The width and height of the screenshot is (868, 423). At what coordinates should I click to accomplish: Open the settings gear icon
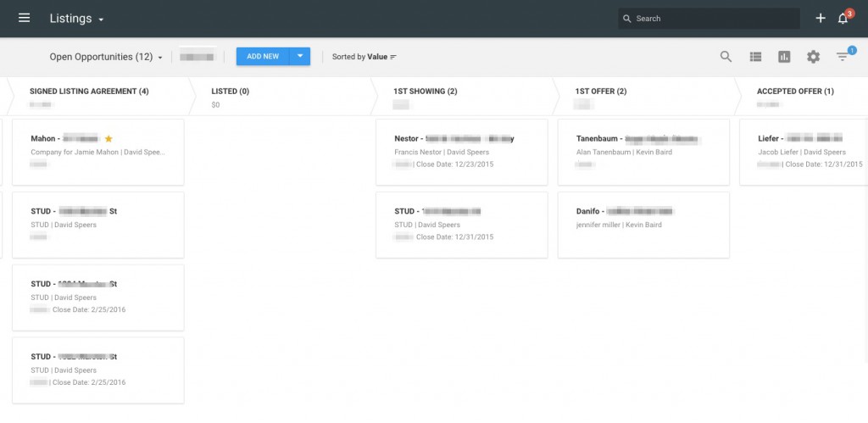813,57
